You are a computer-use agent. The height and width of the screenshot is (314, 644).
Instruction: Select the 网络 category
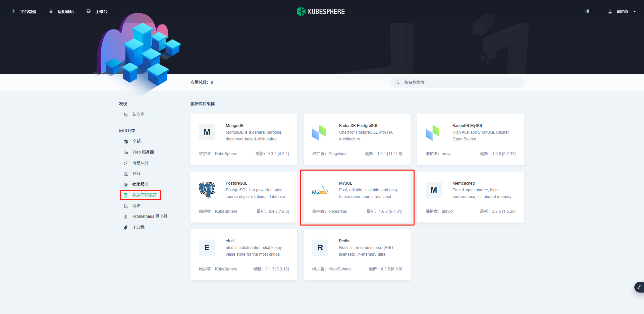(x=136, y=206)
